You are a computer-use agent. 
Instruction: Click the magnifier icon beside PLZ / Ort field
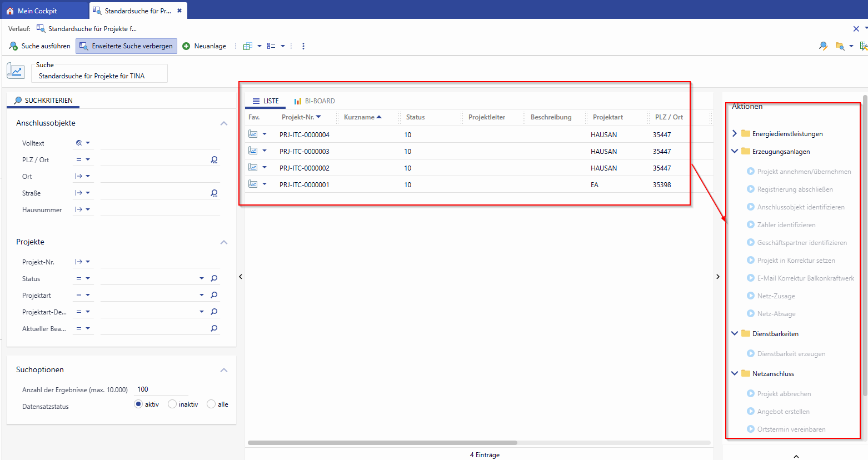pos(214,160)
